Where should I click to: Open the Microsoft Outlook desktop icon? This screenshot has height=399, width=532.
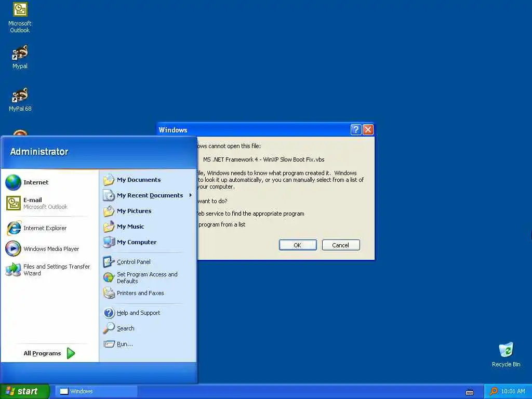coord(20,18)
